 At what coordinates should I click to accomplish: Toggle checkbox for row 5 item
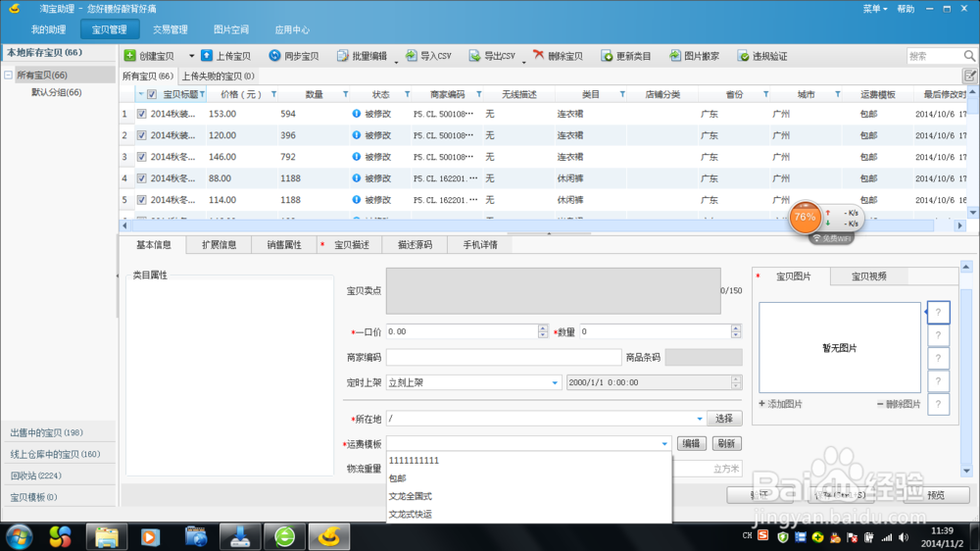pos(142,199)
